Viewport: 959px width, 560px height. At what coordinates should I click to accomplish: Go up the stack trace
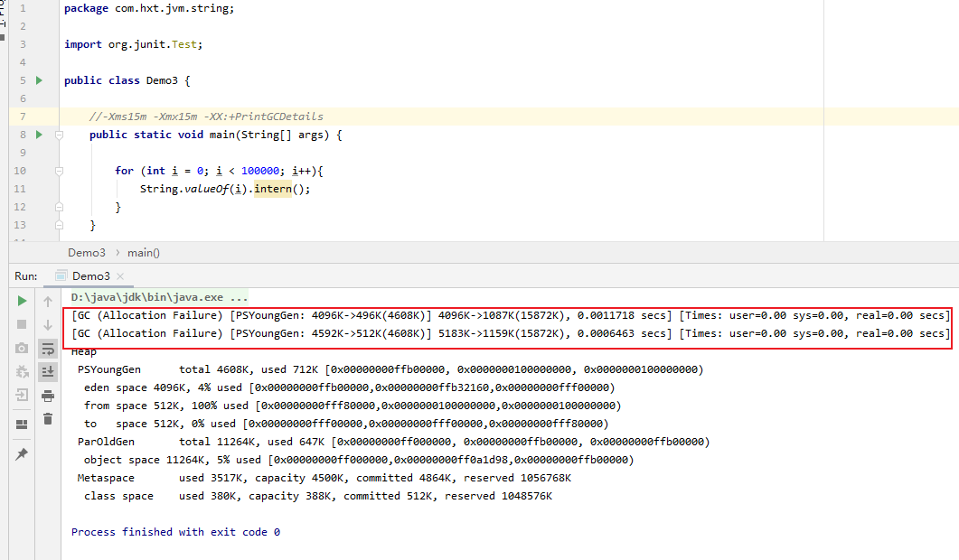coord(48,302)
